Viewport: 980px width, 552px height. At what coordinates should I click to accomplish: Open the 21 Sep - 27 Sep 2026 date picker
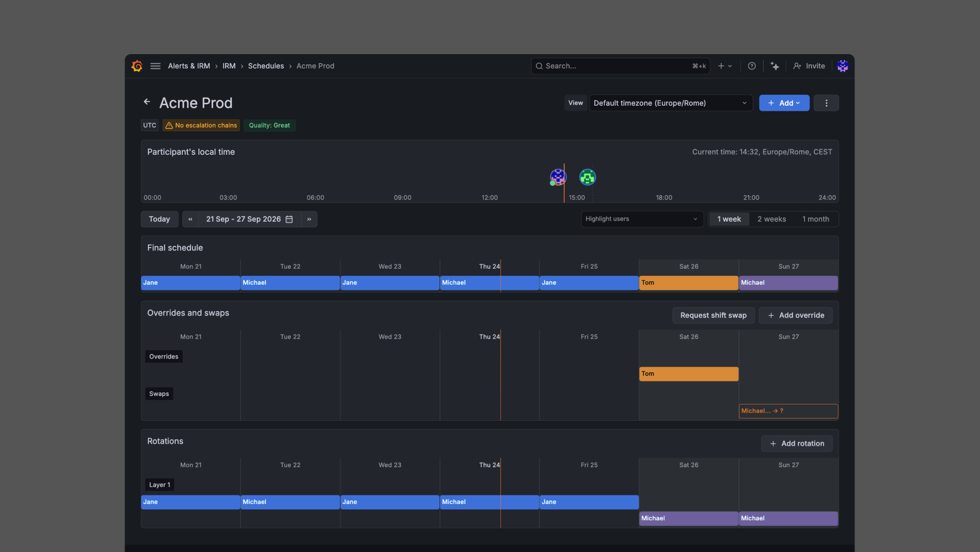click(x=250, y=219)
